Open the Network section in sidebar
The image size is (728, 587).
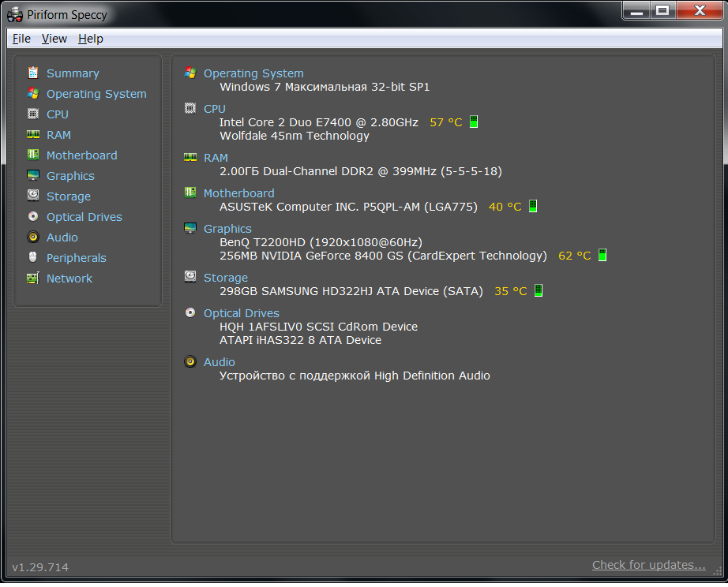point(69,278)
